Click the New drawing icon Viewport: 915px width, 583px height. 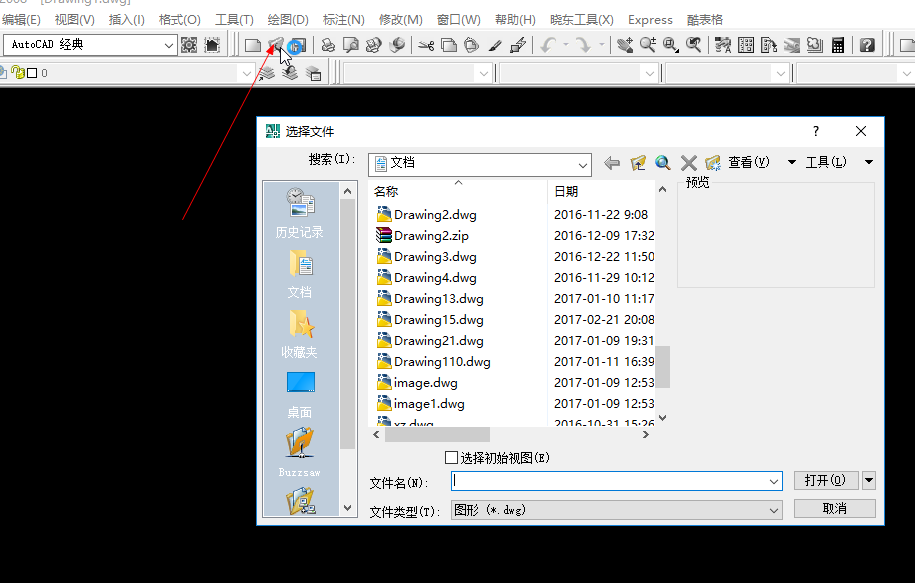pos(252,45)
